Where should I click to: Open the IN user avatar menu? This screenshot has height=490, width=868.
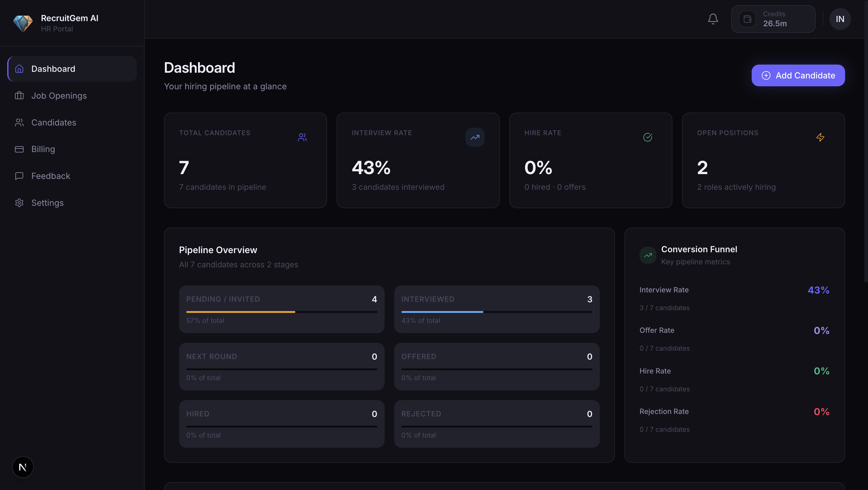pos(840,19)
